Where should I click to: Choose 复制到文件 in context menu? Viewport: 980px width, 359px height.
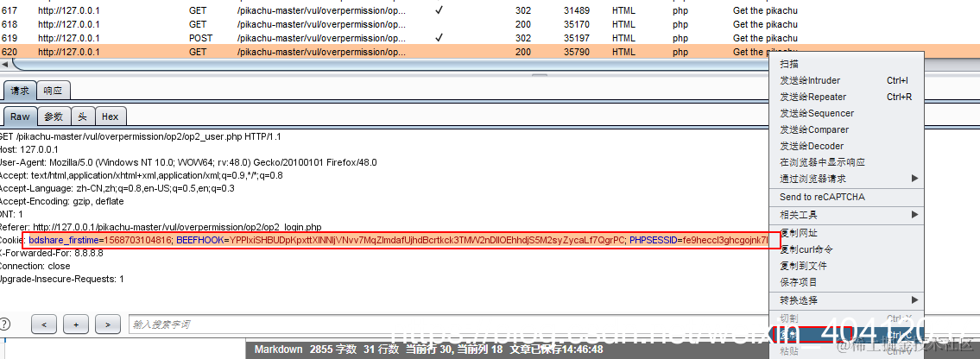[x=845, y=266]
